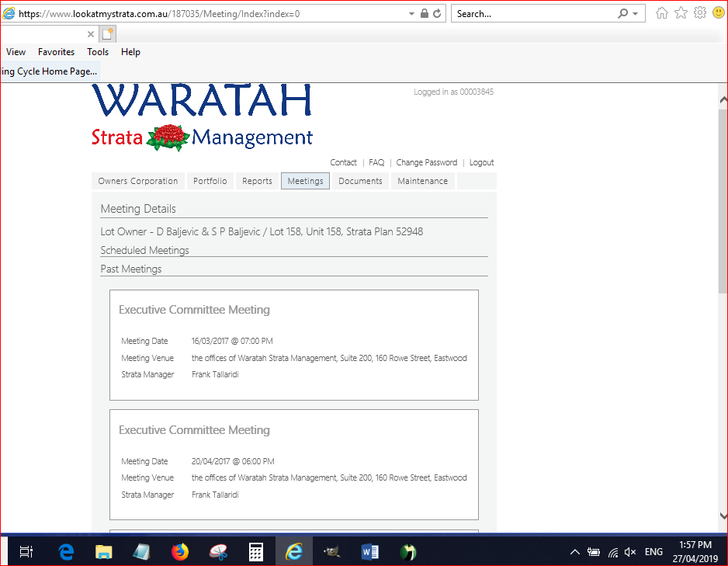Open the browser Tools gear icon
Viewport: 728px width, 566px height.
tap(700, 13)
